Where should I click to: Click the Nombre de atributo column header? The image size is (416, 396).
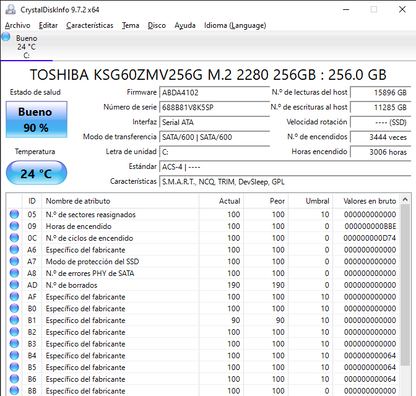coord(120,201)
